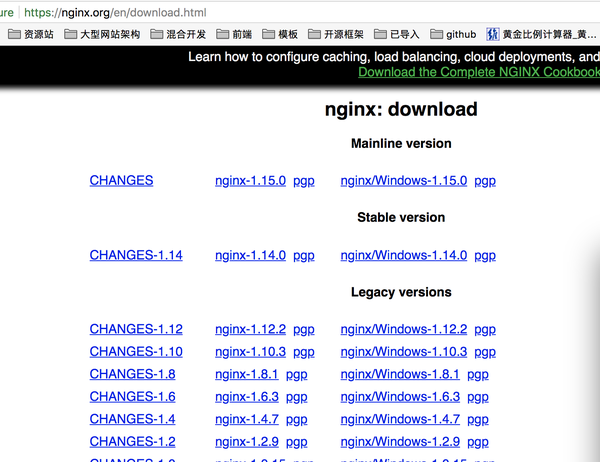Download nginx-1.6.3 source
600x462 pixels.
point(247,397)
